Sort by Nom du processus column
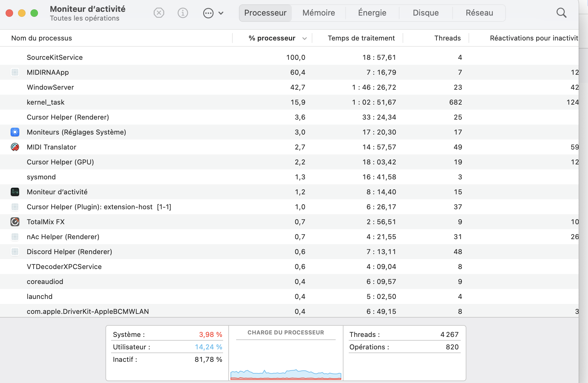The image size is (588, 383). 42,38
